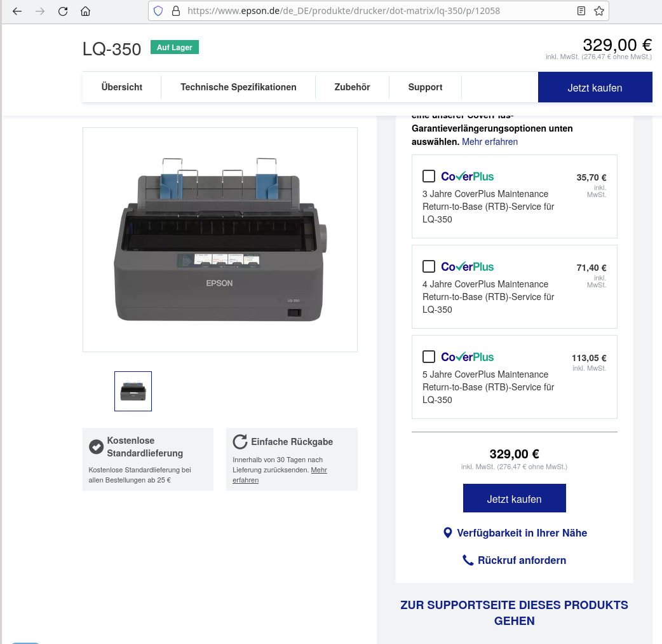Click the 3 Jahre CoverPlus logo
662x644 pixels.
pos(468,176)
